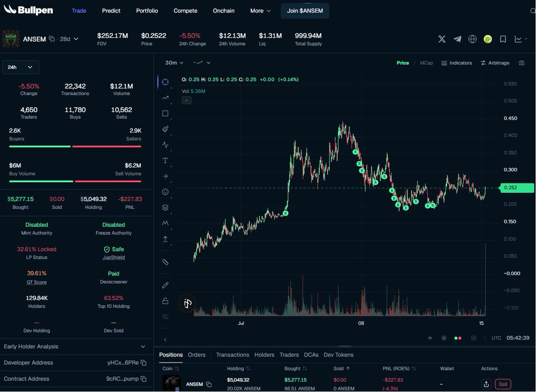Open the chart layout dropdown in header

pyautogui.click(x=521, y=39)
